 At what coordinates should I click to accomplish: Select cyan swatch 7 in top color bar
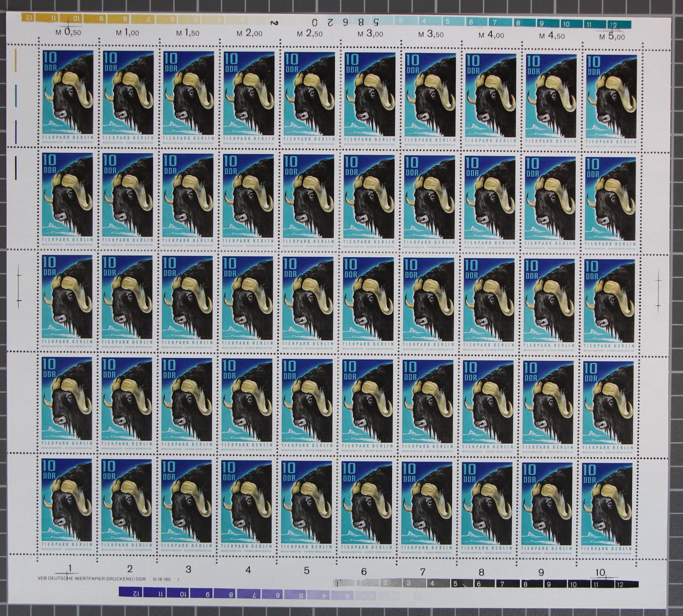tap(500, 22)
